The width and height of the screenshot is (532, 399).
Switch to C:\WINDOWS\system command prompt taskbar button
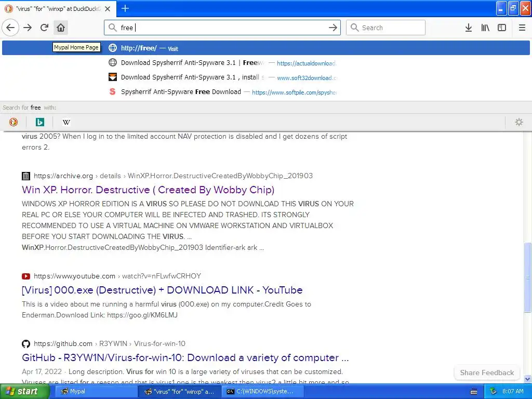(x=263, y=391)
